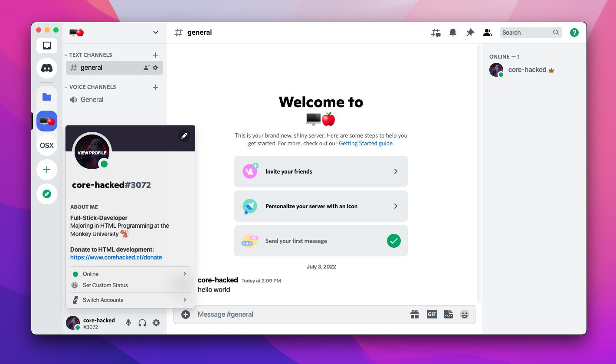Expand the Online status submenu arrow
Viewport: 616px width, 364px height.
coord(185,274)
